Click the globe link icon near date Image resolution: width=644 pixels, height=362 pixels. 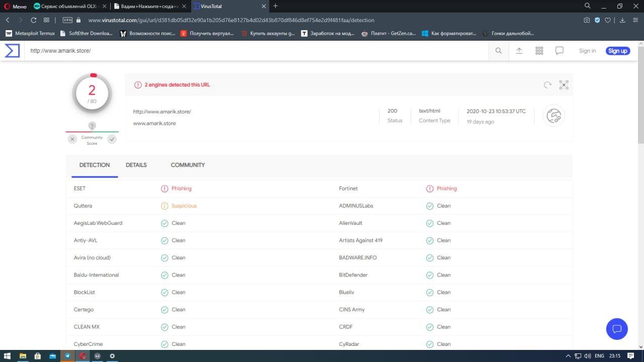553,116
